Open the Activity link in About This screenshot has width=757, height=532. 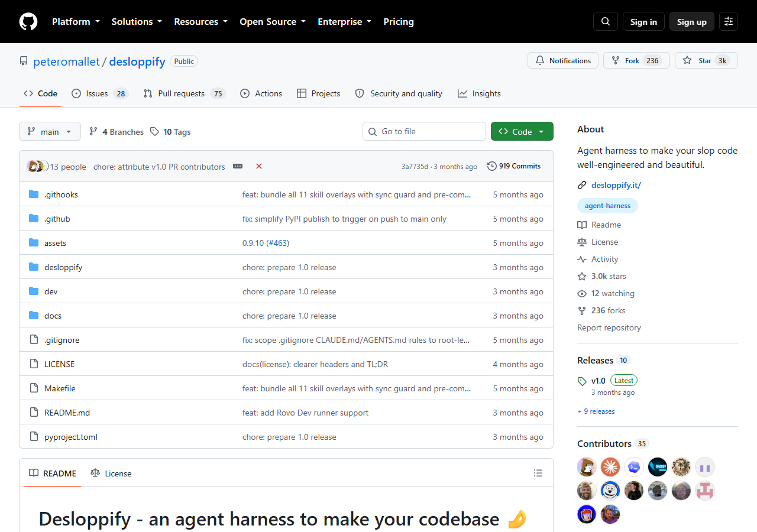[x=598, y=259]
